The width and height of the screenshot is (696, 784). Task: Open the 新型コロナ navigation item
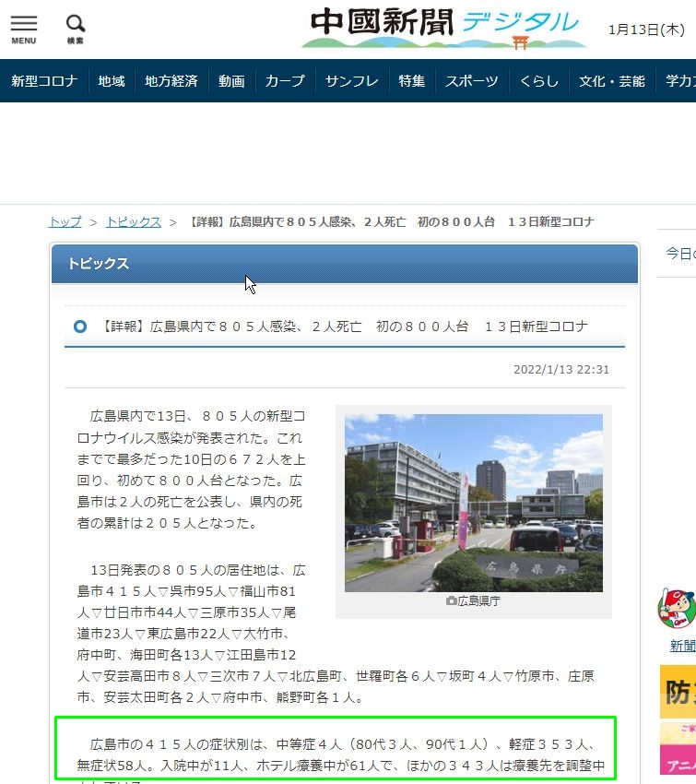coord(43,81)
